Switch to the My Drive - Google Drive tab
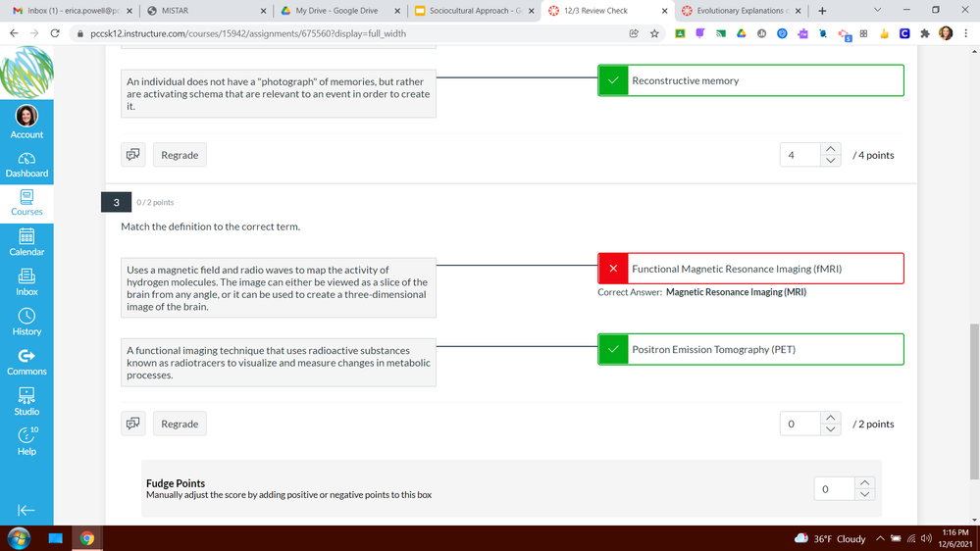 tap(337, 11)
